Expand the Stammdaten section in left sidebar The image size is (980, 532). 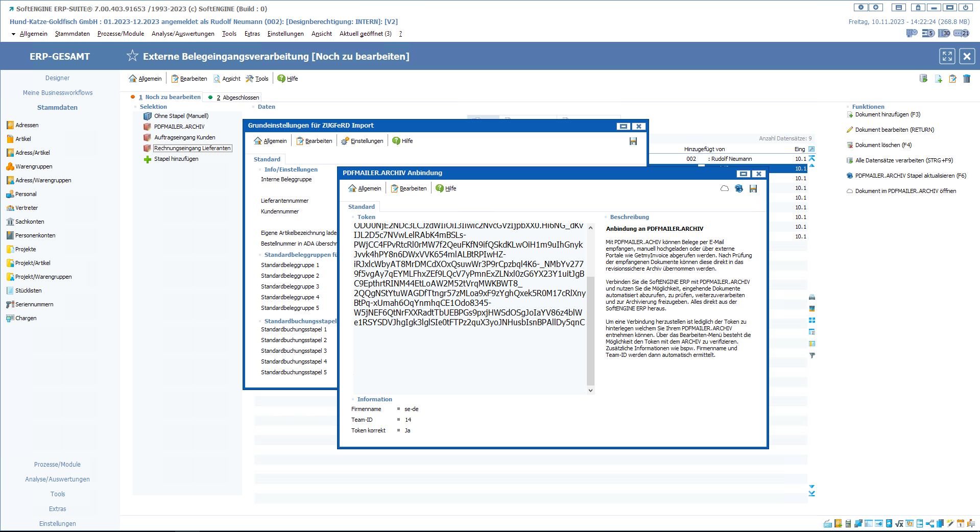57,108
